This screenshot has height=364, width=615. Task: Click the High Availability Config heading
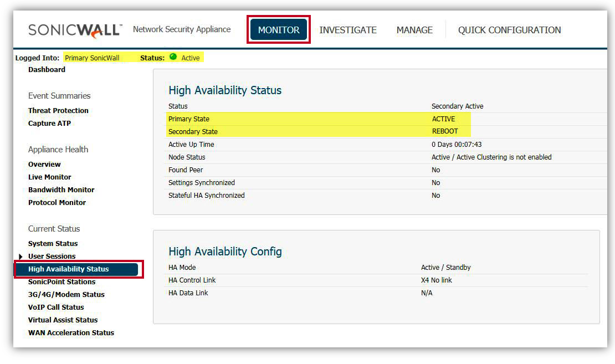coord(225,252)
